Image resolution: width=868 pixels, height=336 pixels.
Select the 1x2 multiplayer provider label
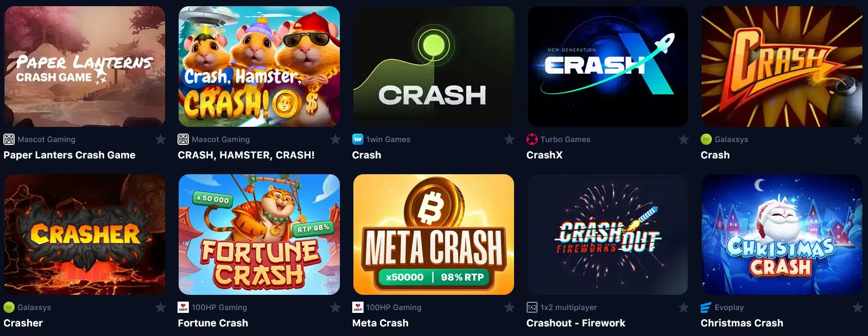tap(569, 307)
